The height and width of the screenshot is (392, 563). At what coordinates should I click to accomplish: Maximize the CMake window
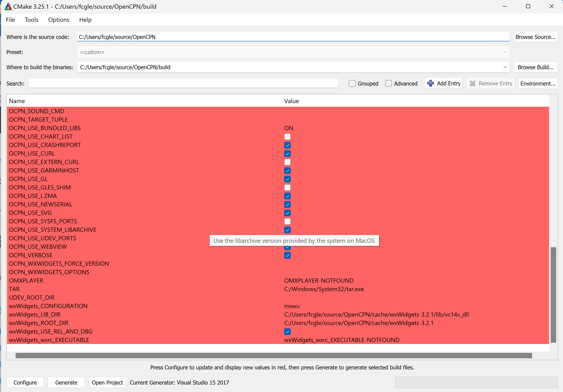(x=528, y=6)
